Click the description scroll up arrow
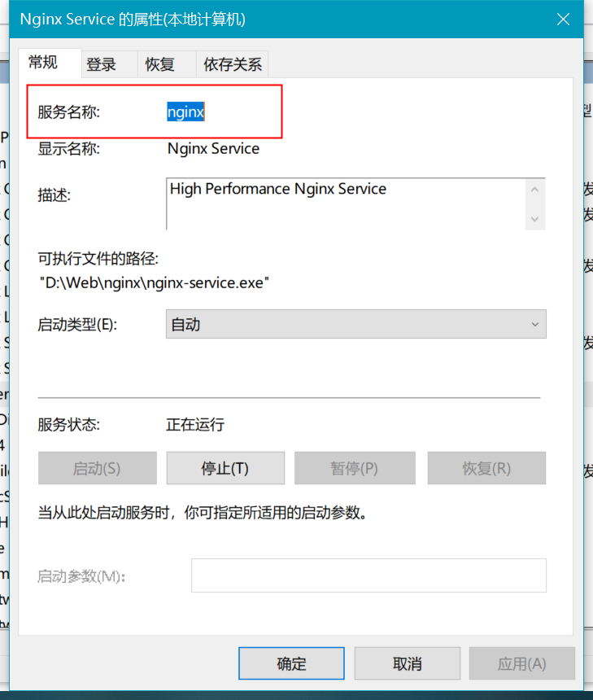This screenshot has height=700, width=593. 535,190
